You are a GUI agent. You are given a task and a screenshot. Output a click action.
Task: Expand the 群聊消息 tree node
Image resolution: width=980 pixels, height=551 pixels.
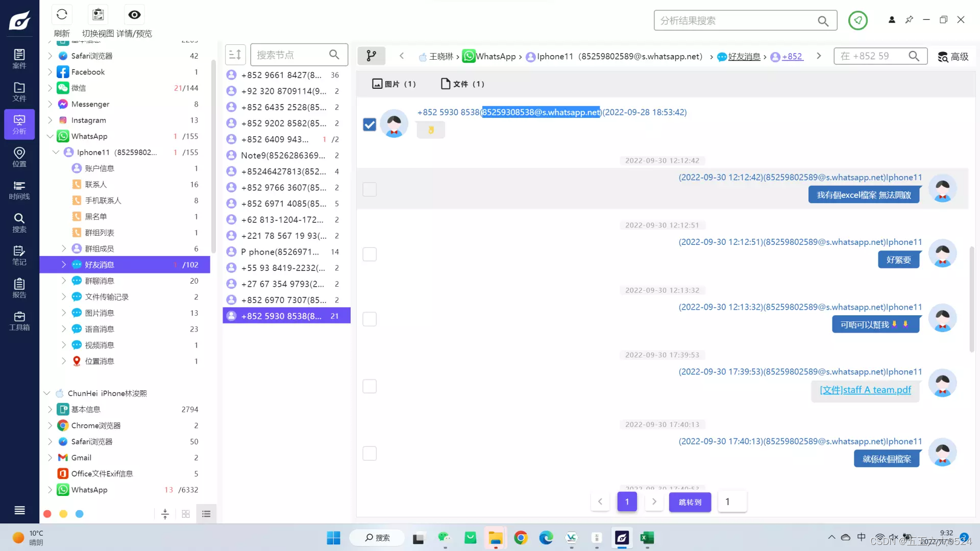pyautogui.click(x=64, y=281)
